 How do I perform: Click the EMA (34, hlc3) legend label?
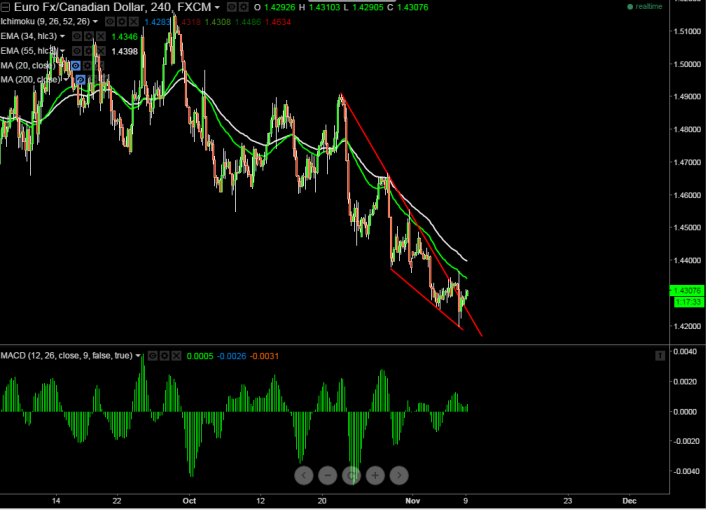click(29, 36)
